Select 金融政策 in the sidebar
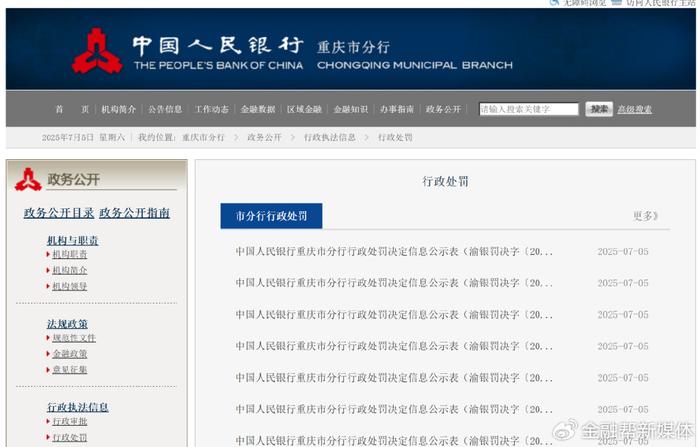 [70, 354]
